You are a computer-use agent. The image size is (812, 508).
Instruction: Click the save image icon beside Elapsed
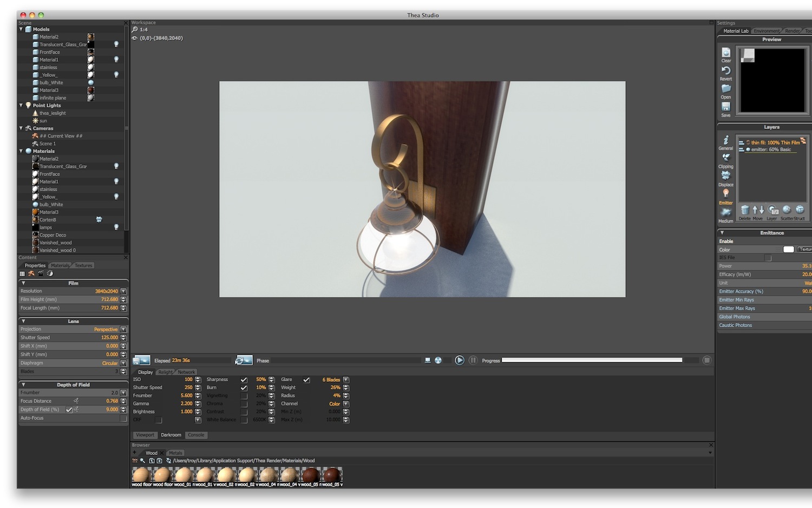point(142,360)
